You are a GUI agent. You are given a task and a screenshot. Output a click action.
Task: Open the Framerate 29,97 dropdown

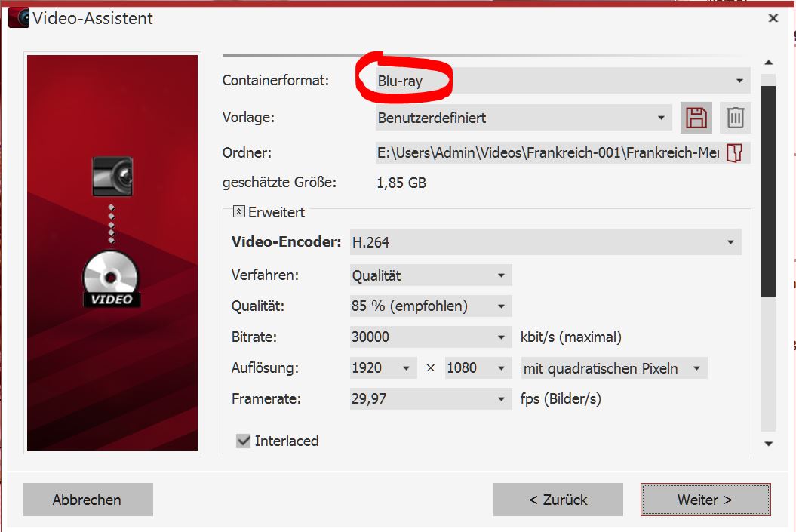431,399
